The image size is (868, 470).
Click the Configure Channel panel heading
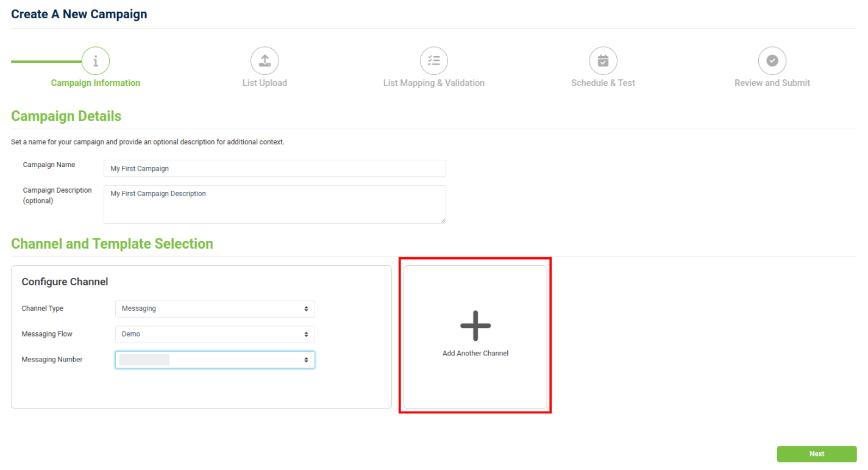[65, 282]
